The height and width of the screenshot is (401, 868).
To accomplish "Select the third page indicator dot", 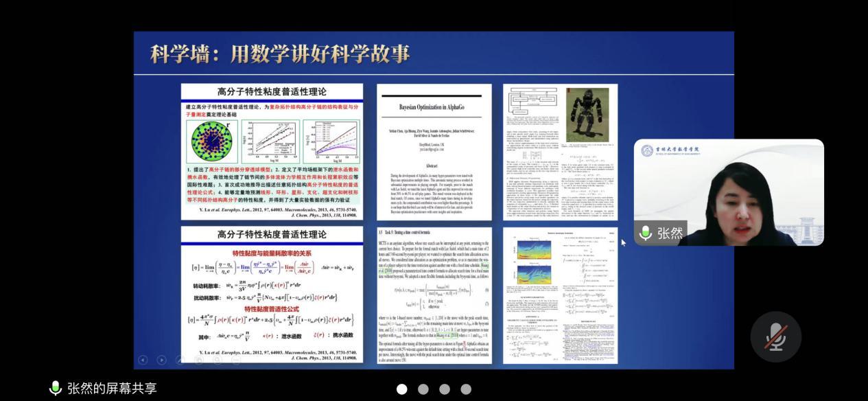I will pos(445,389).
